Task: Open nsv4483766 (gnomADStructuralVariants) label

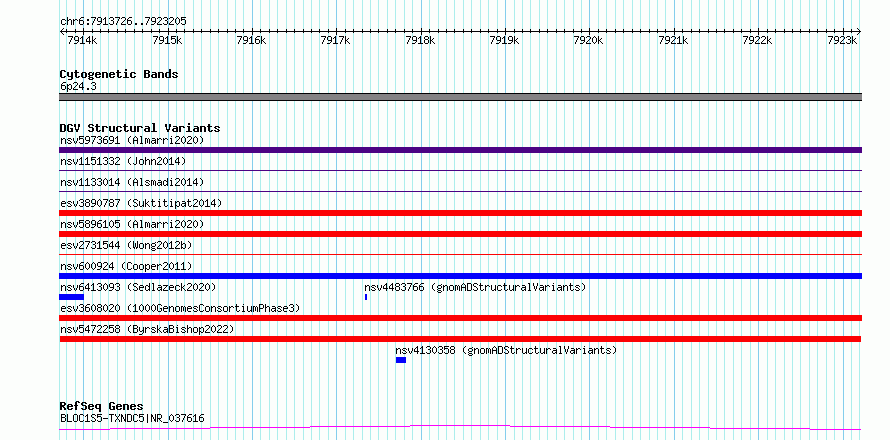Action: [x=475, y=287]
